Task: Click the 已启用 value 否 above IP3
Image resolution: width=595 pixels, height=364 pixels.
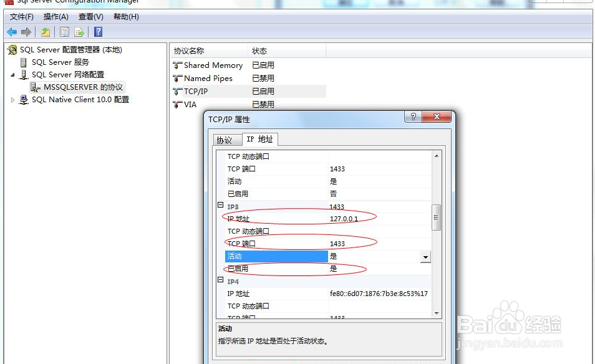Action: [334, 194]
